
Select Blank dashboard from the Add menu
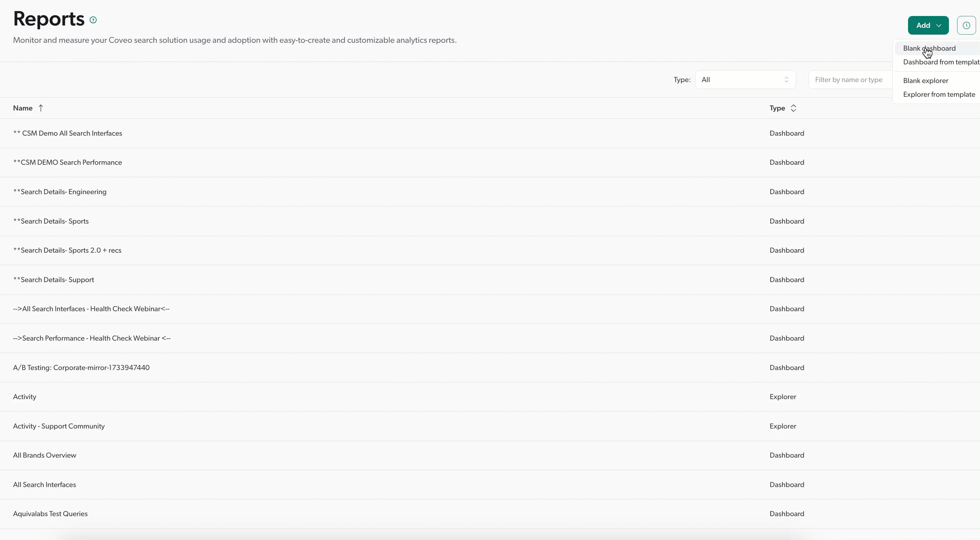(x=929, y=48)
